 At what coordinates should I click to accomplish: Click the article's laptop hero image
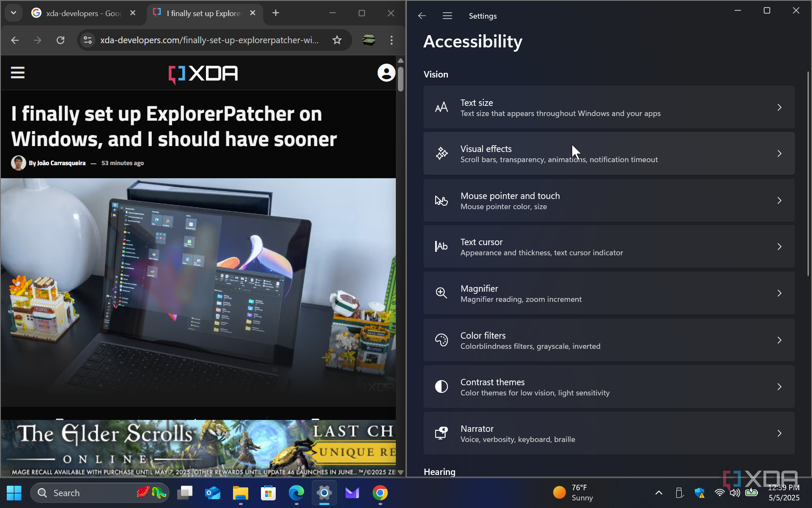pyautogui.click(x=198, y=292)
